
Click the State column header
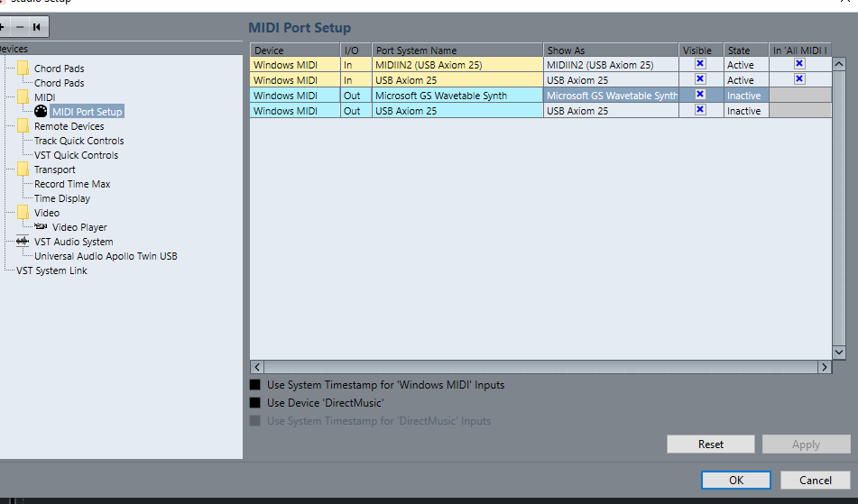746,50
